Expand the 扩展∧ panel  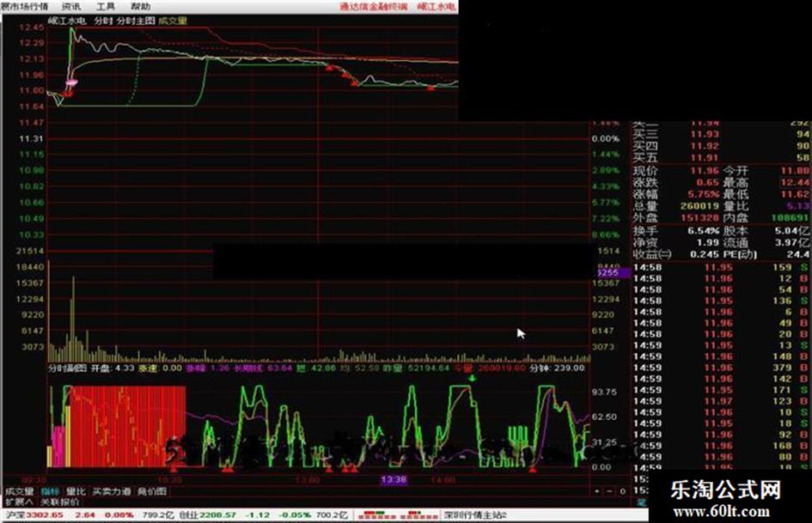click(19, 502)
